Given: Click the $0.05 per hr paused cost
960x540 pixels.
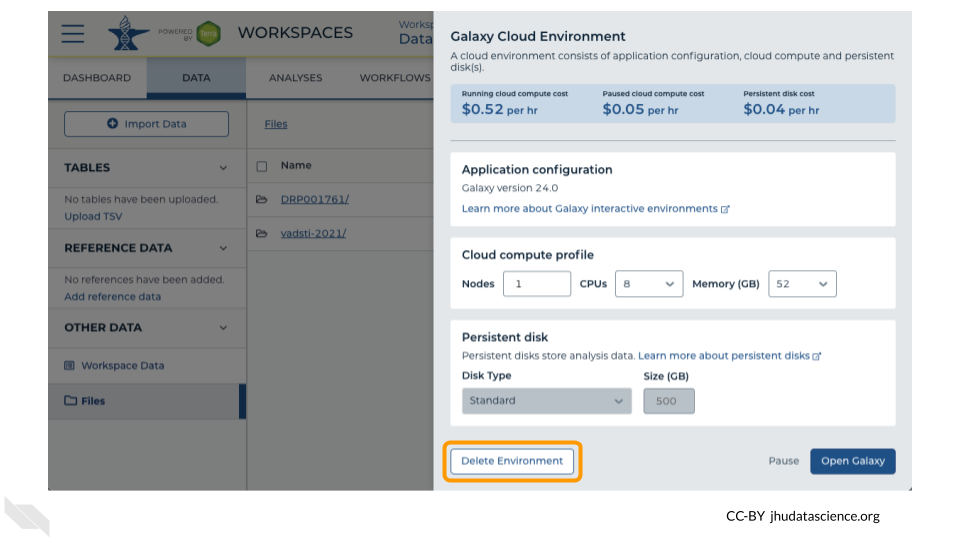Looking at the screenshot, I should point(640,110).
